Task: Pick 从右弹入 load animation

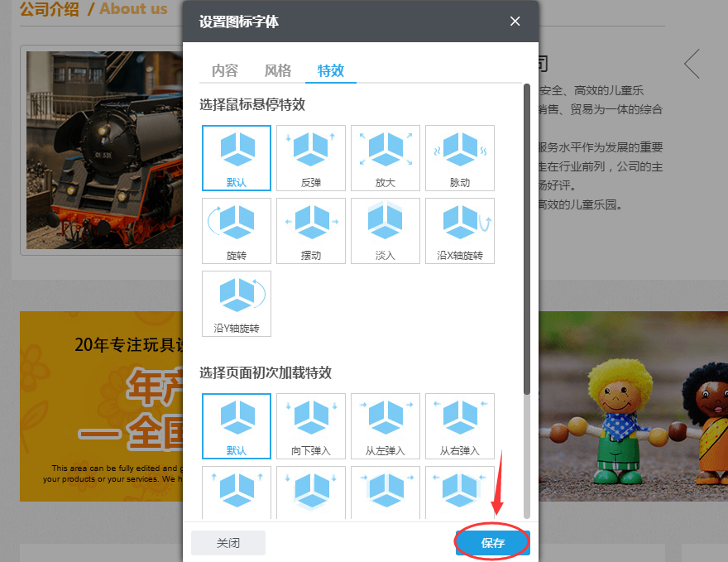Action: 460,426
